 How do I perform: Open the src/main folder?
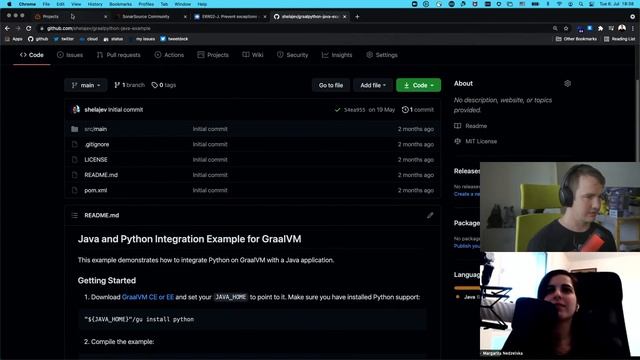coord(96,129)
